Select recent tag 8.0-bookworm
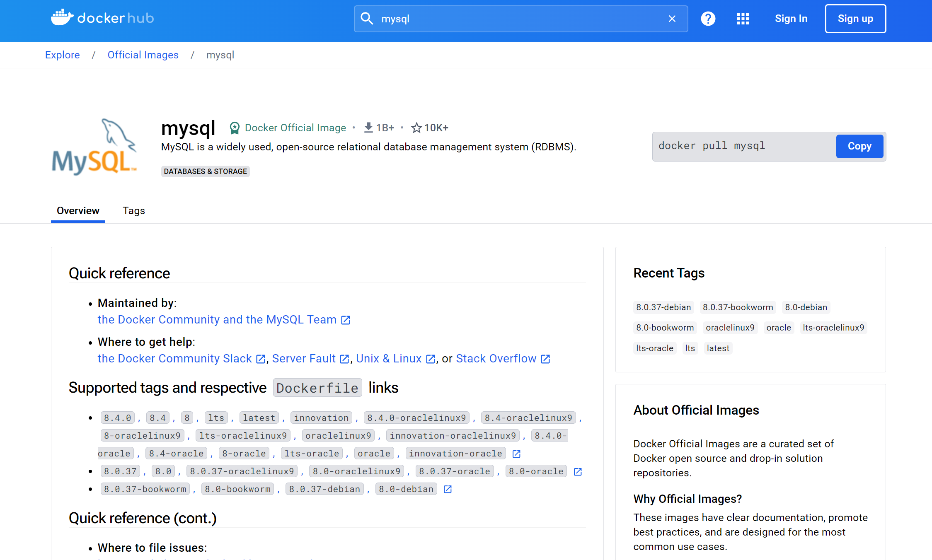Viewport: 932px width, 560px height. click(x=665, y=328)
